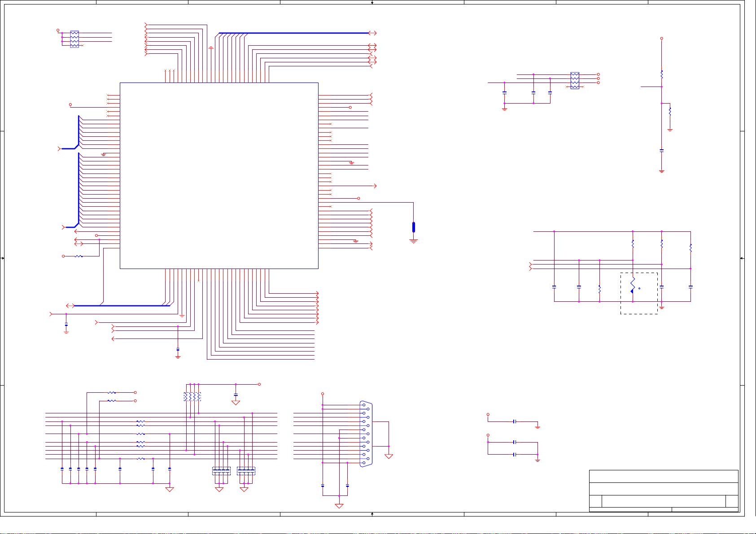Click the ground symbol below the ferrite bead

(x=413, y=241)
